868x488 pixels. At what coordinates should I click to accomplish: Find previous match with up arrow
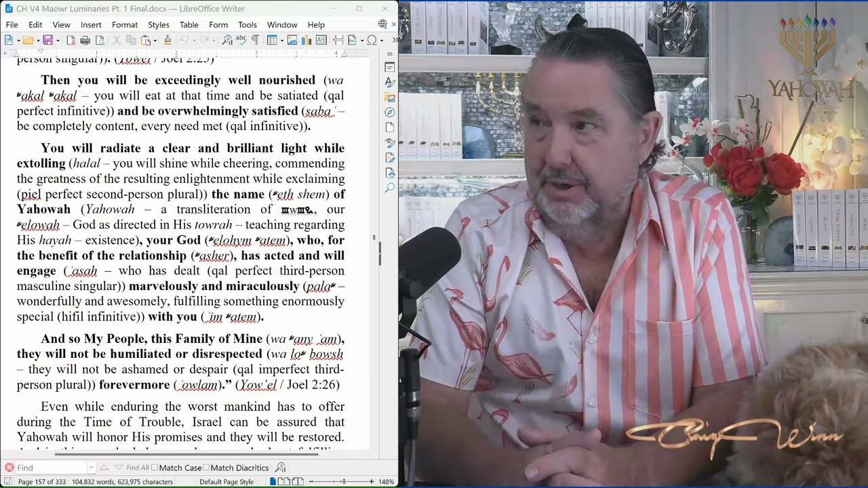pos(104,468)
